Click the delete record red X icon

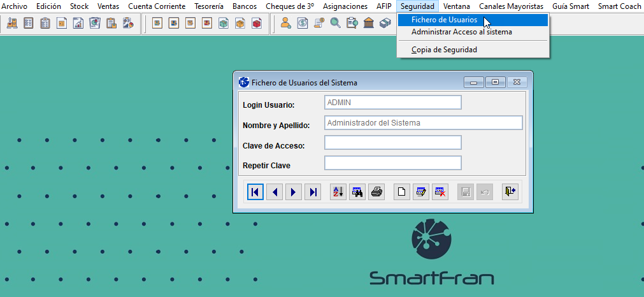(x=440, y=192)
